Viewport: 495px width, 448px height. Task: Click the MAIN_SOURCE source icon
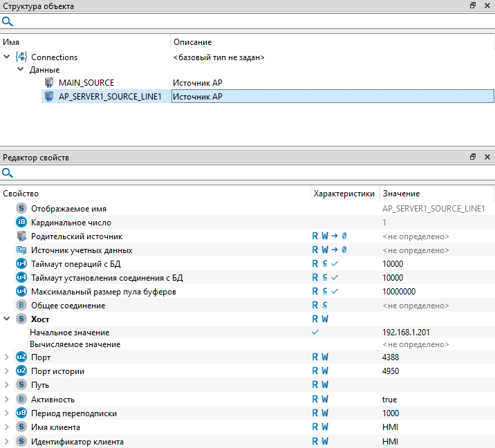pos(49,83)
